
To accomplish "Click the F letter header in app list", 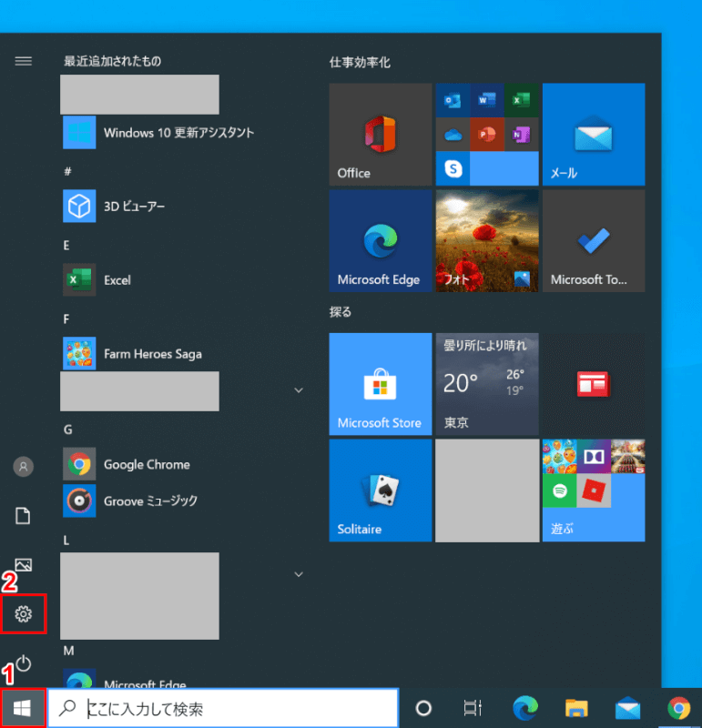I will (66, 319).
